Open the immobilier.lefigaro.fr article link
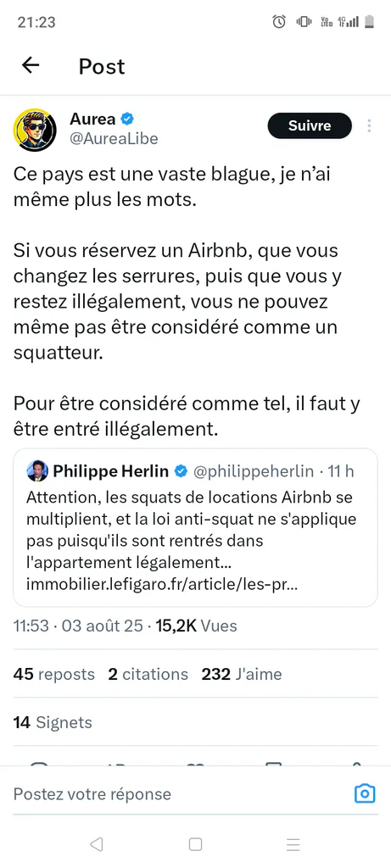The height and width of the screenshot is (868, 391). click(162, 585)
